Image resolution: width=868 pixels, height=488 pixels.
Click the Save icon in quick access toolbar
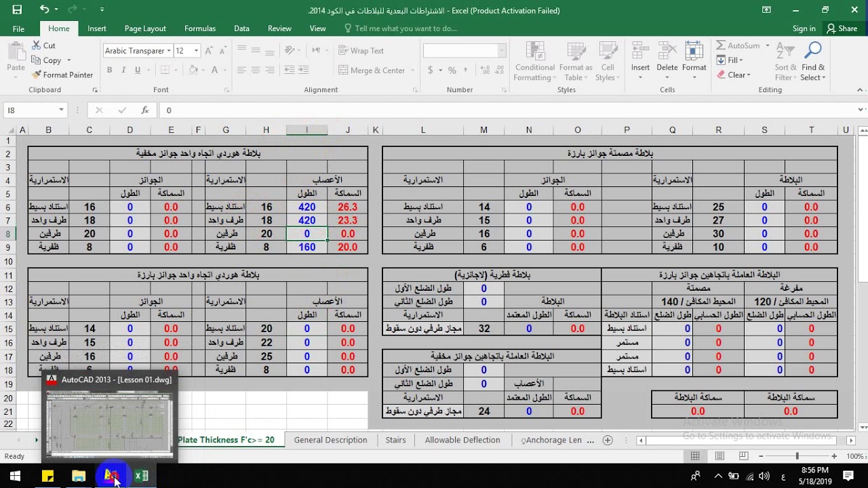tap(17, 9)
